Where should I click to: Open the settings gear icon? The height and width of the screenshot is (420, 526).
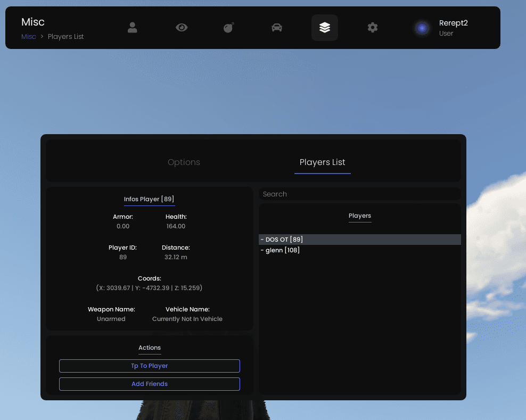[x=373, y=28]
